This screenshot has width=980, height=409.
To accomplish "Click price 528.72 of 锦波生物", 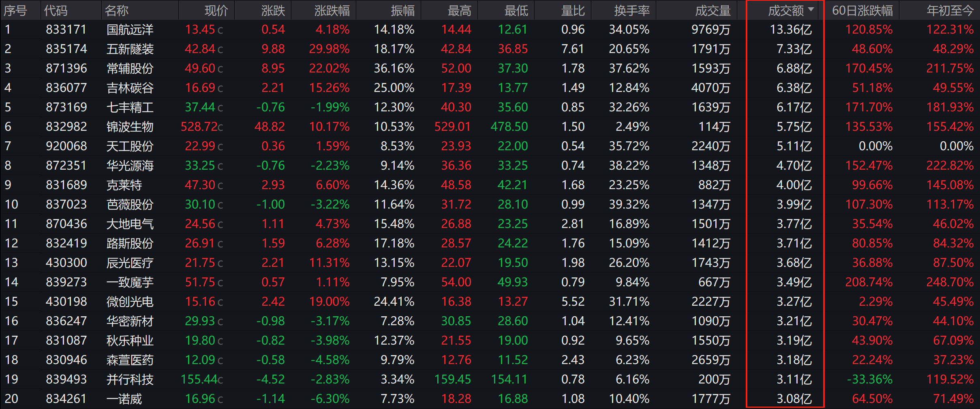I will [x=199, y=127].
